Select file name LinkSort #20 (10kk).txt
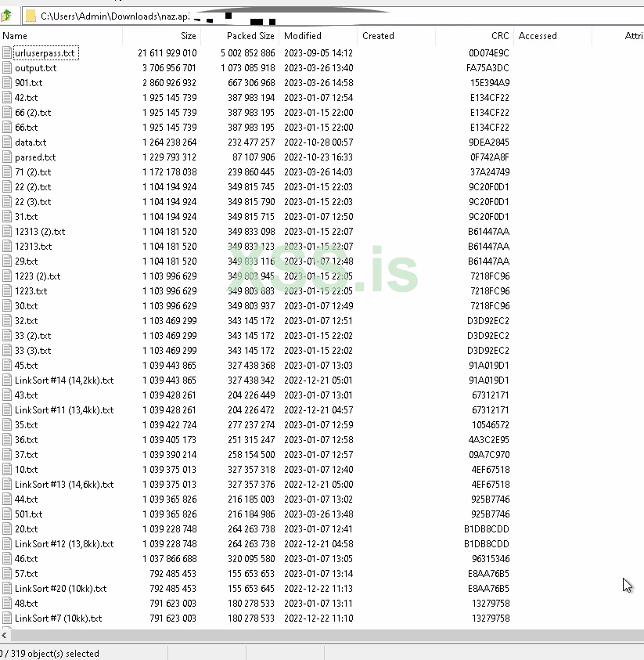 click(60, 589)
